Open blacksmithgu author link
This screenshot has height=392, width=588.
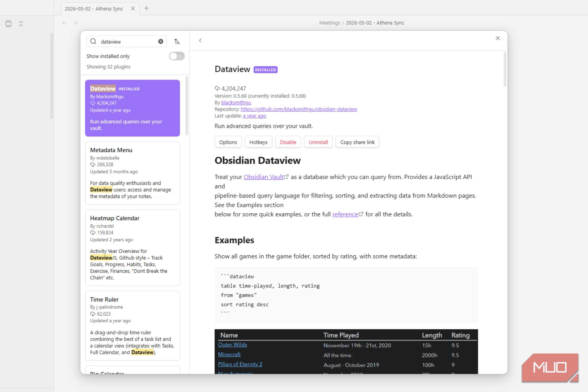click(236, 102)
